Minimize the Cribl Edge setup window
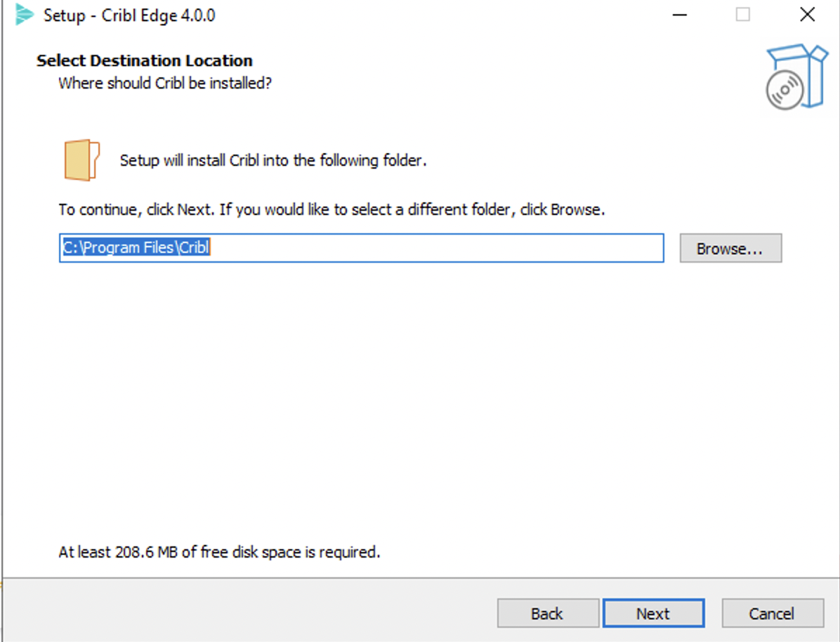Screen dimensions: 840x642 point(679,15)
